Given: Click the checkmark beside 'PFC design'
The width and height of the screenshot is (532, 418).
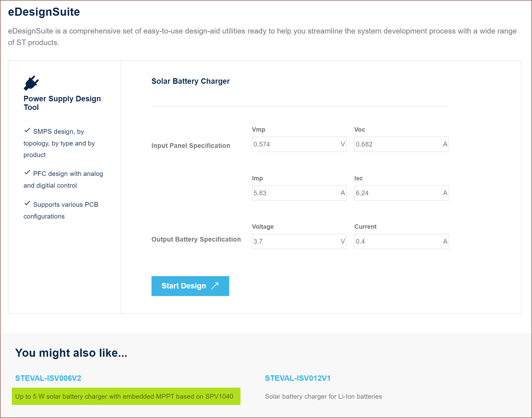Looking at the screenshot, I should click(27, 172).
